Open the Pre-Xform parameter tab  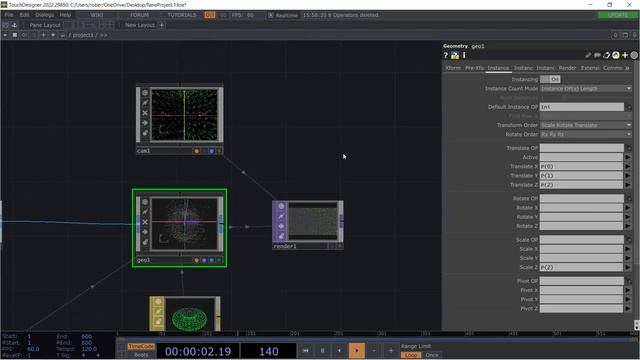474,68
